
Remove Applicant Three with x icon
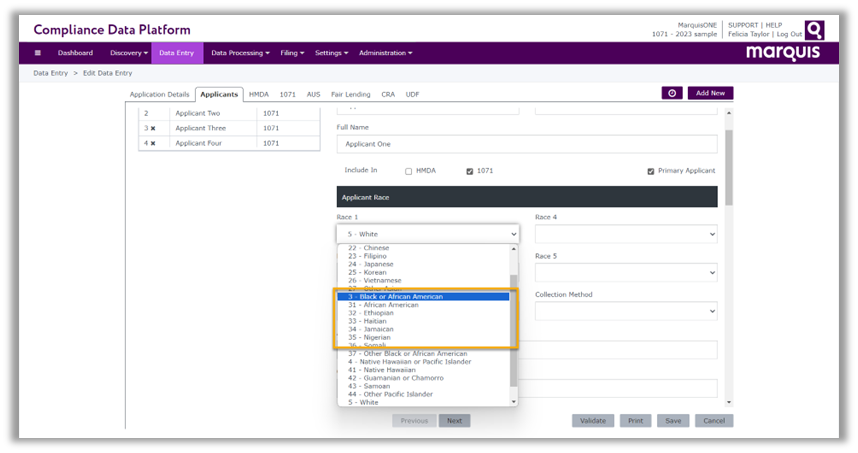[x=153, y=128]
